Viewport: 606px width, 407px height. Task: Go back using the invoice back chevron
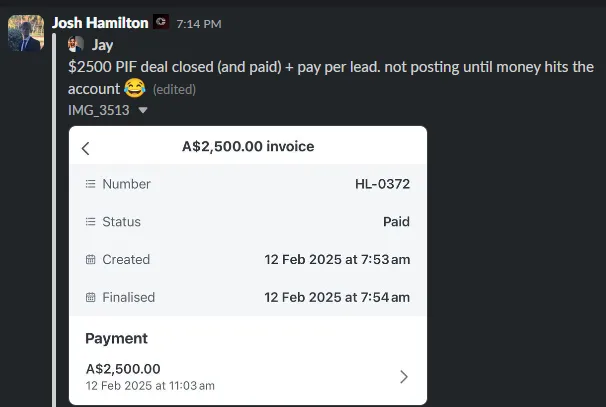coord(86,148)
